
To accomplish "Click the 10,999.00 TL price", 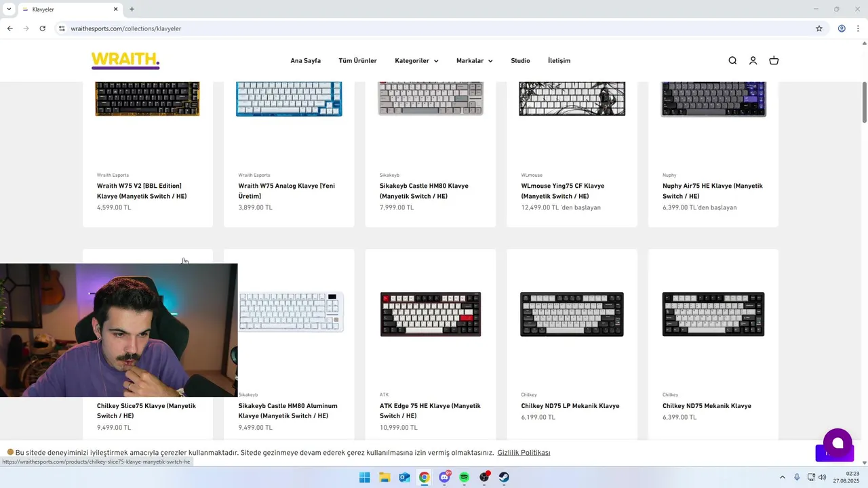I will (399, 428).
